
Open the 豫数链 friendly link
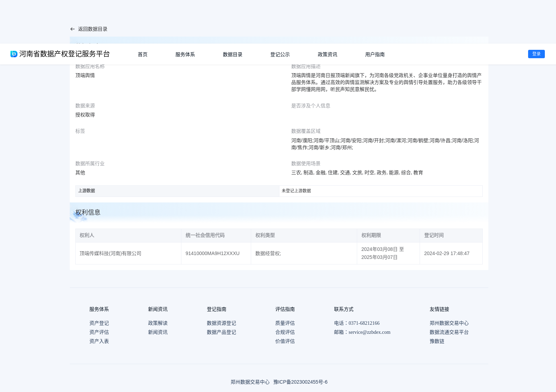pyautogui.click(x=437, y=341)
